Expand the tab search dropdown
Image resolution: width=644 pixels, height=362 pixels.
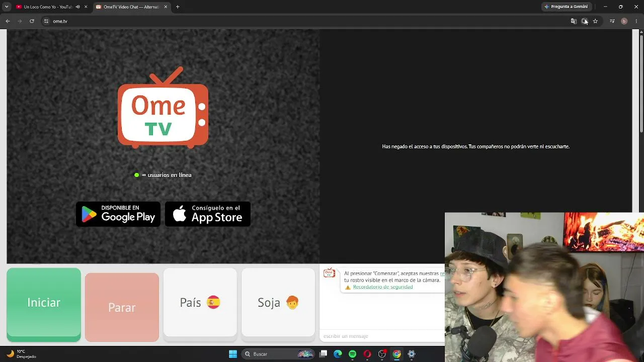point(7,7)
